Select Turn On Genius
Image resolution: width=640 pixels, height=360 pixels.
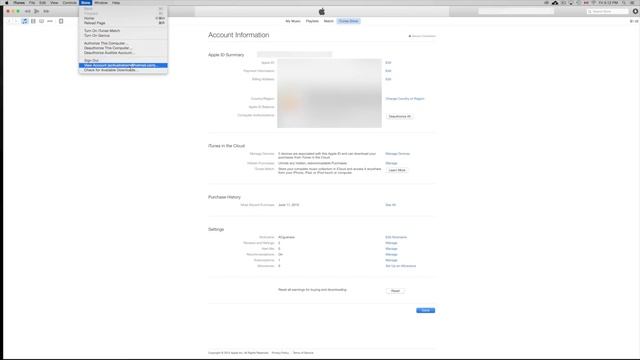tap(123, 36)
